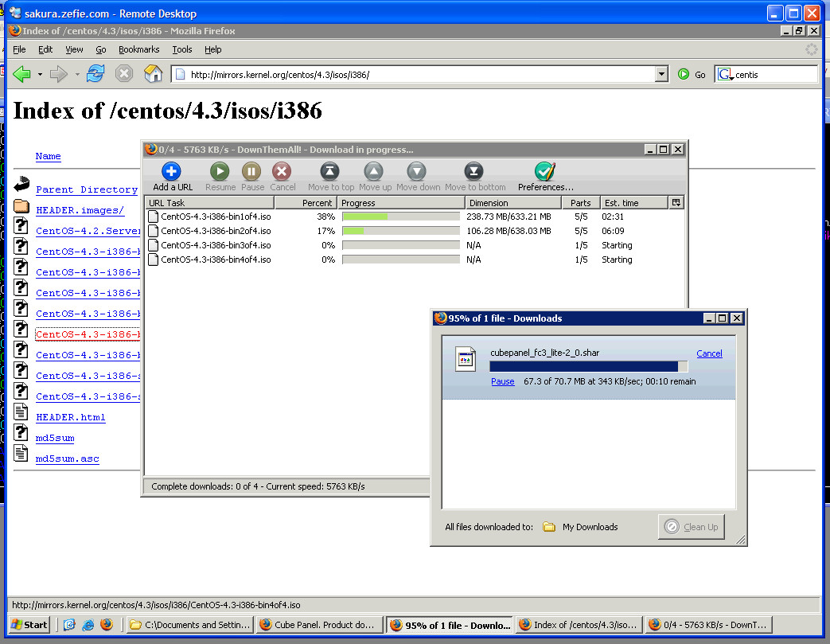Click the Windows Start button
Viewport: 830px width, 644px height.
click(x=30, y=625)
